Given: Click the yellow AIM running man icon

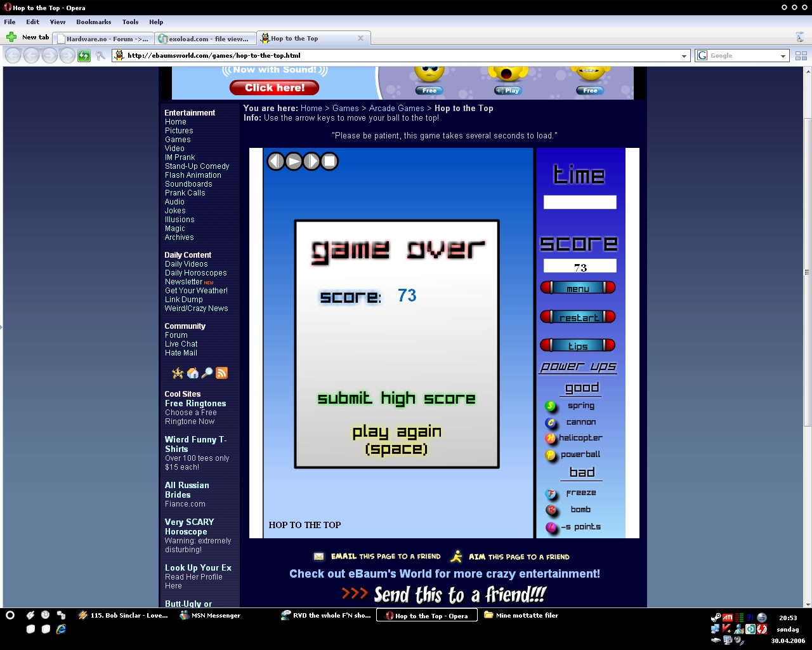Looking at the screenshot, I should pos(456,557).
